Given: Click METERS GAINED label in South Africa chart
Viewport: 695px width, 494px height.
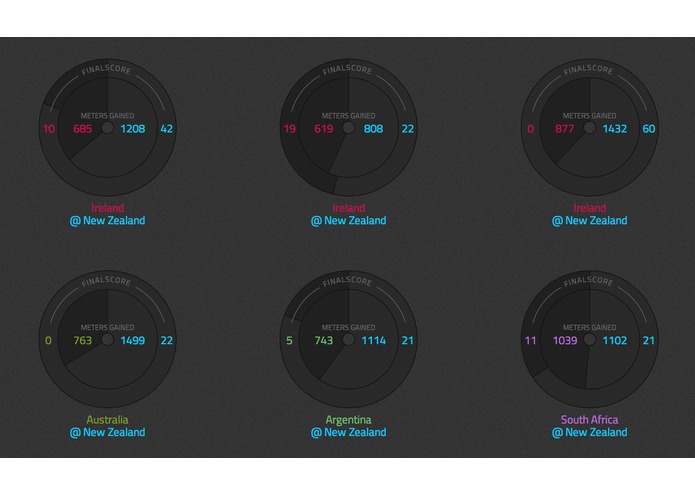Looking at the screenshot, I should coord(590,327).
